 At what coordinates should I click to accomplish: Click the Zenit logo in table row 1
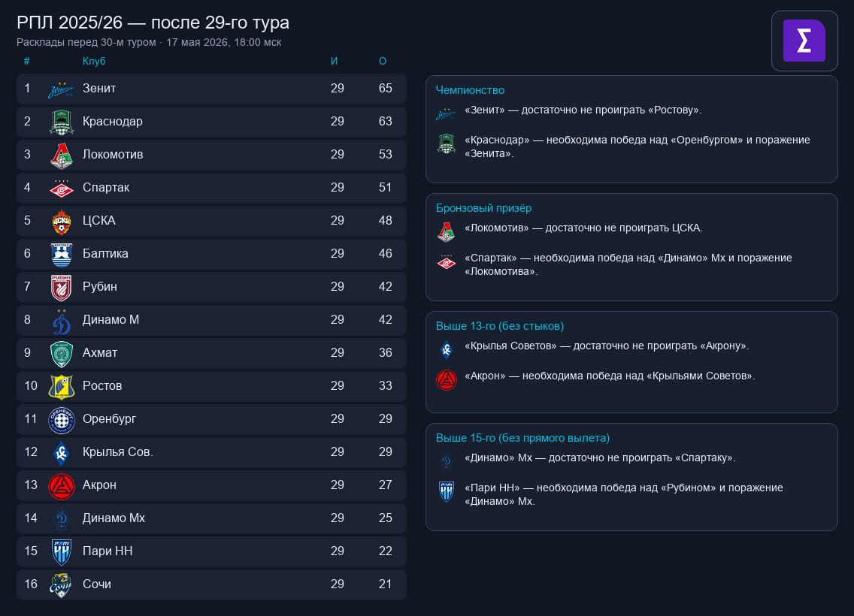pyautogui.click(x=61, y=89)
